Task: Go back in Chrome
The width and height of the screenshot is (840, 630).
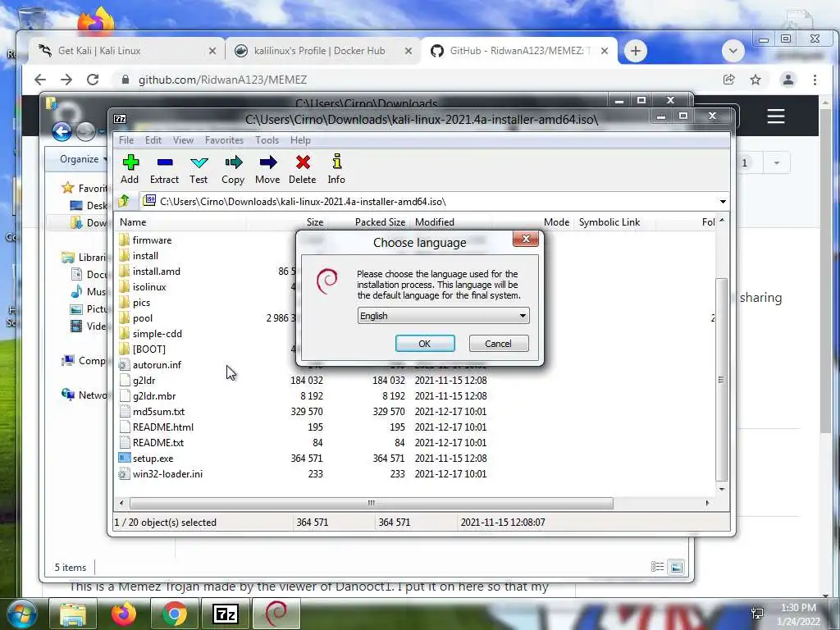Action: click(40, 80)
